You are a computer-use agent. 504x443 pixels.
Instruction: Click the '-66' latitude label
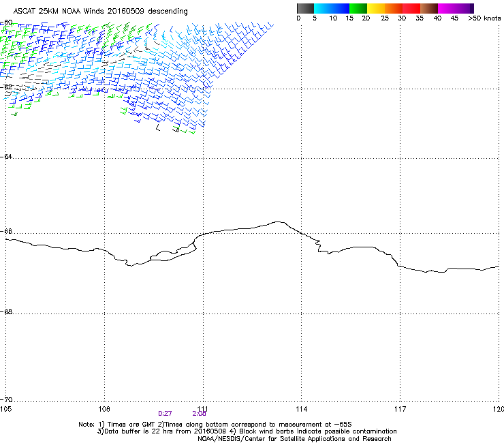(6, 231)
